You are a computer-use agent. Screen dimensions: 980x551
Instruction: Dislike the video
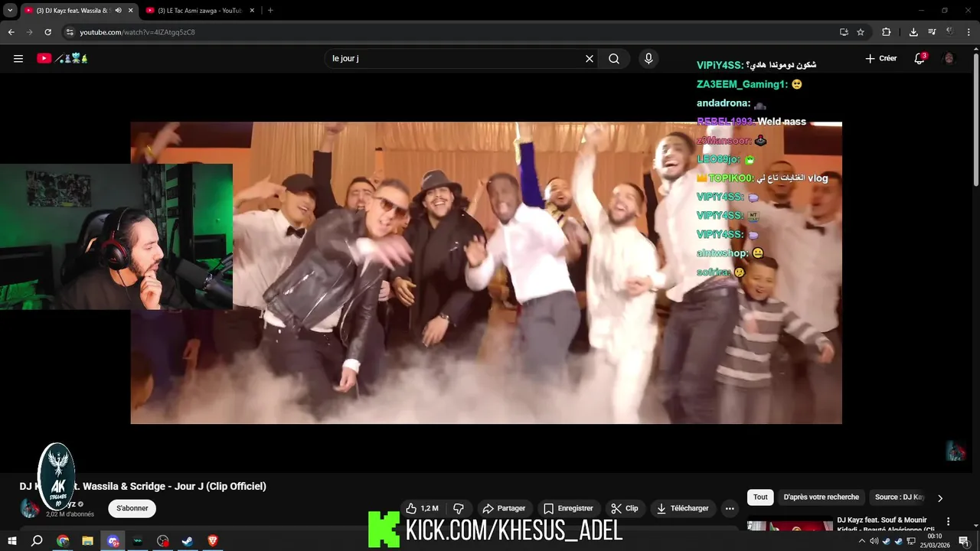click(x=459, y=508)
